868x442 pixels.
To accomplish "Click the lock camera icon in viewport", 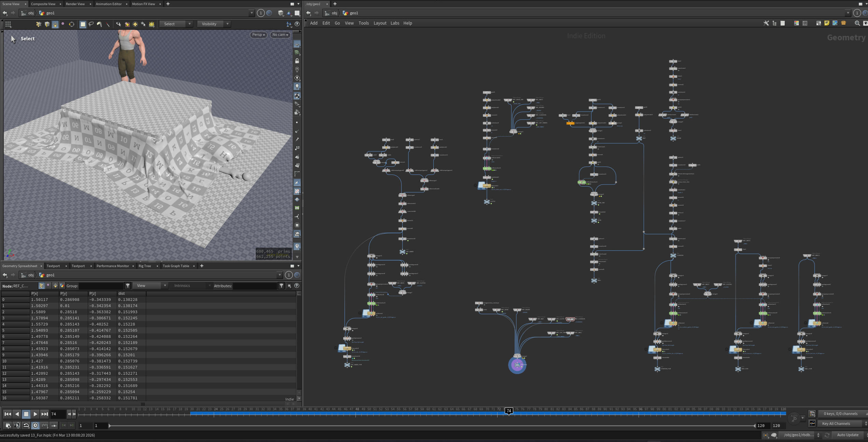I will (297, 61).
